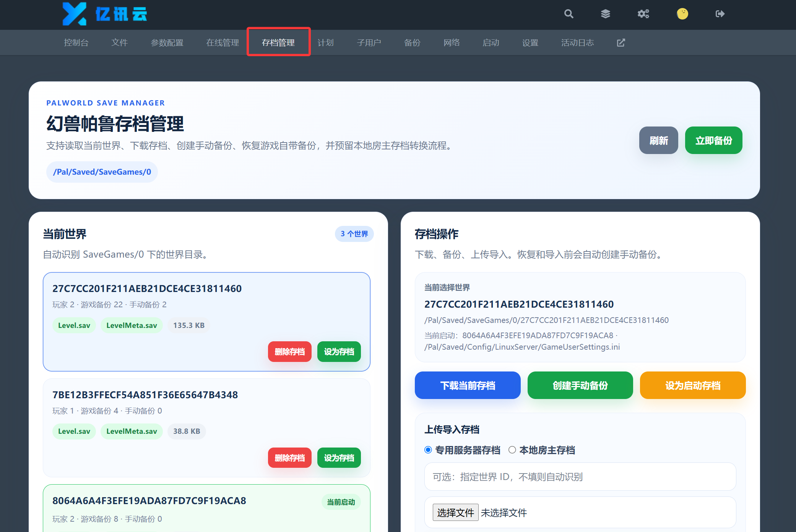Open the 启动 tab
796x532 pixels.
(491, 43)
